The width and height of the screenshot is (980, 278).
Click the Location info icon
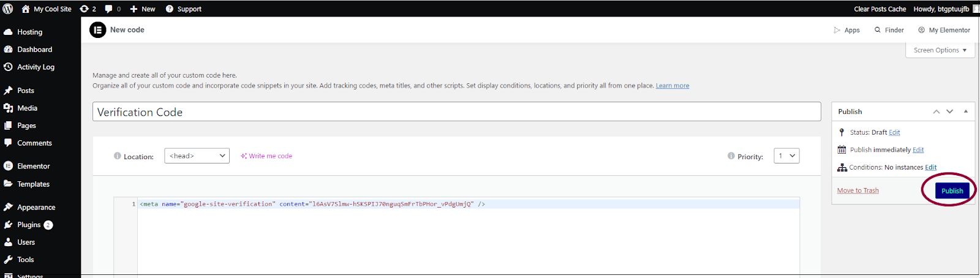coord(118,156)
